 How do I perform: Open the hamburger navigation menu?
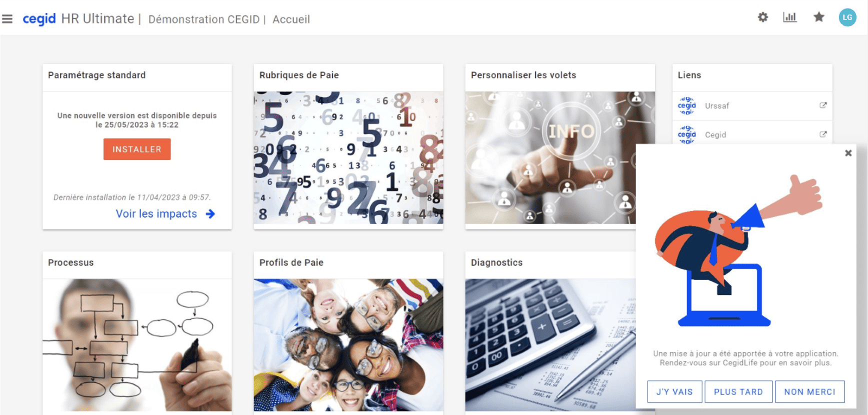[x=7, y=19]
